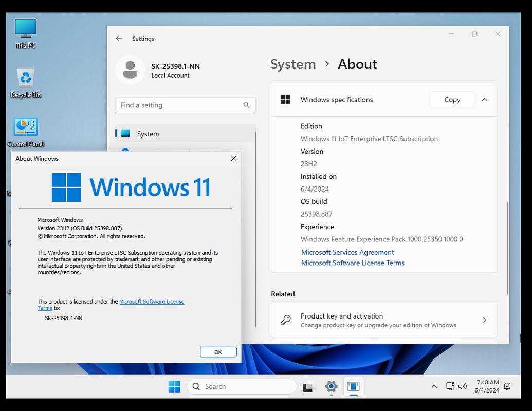Maximize the Settings window
The image size is (532, 411).
coord(474,34)
